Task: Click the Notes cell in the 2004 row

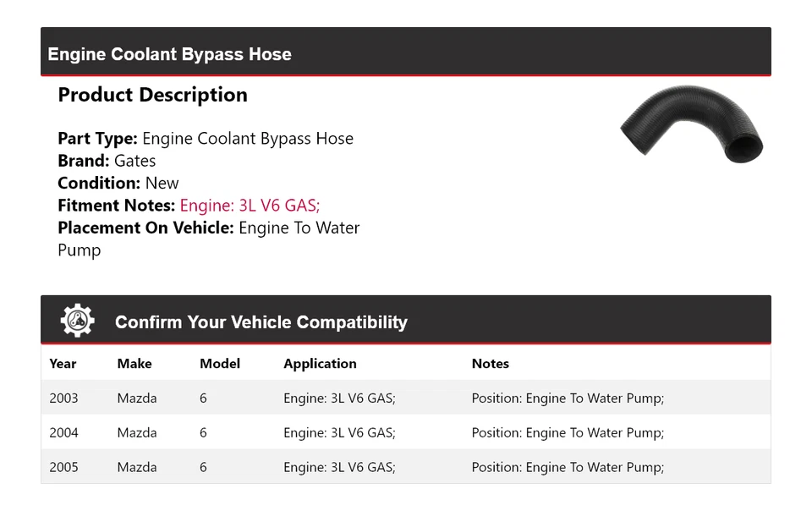Action: point(568,433)
